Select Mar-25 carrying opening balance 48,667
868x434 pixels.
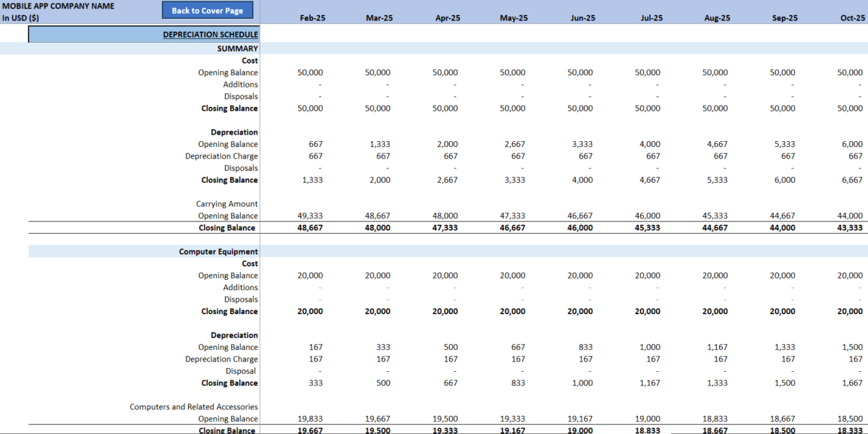click(378, 216)
